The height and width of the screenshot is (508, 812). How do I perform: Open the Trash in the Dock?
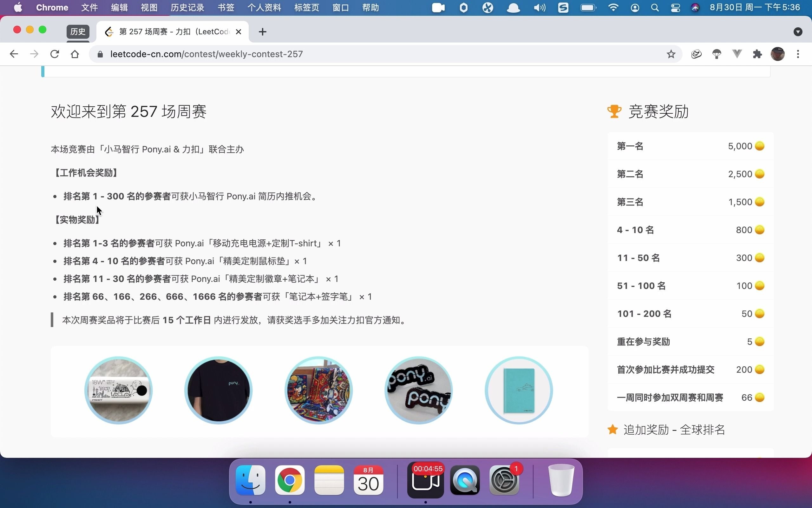click(x=561, y=480)
